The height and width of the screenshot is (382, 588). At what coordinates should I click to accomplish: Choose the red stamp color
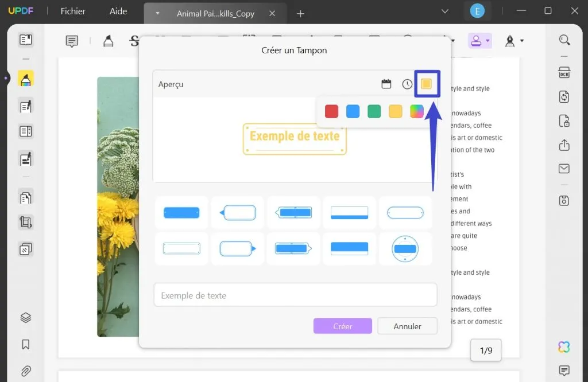tap(331, 111)
